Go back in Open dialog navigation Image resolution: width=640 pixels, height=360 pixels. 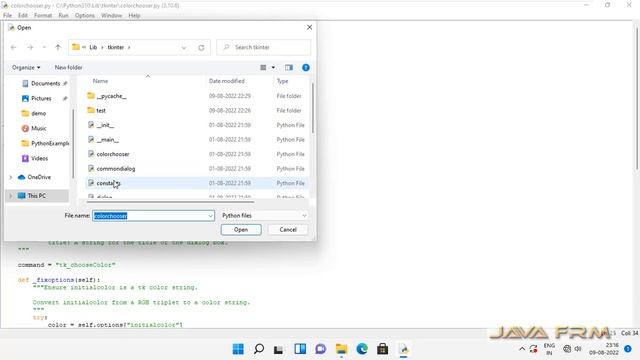pyautogui.click(x=13, y=47)
